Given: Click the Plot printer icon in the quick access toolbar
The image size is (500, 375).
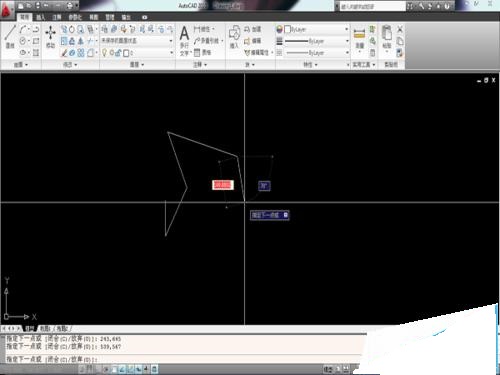Looking at the screenshot, I should click(x=69, y=6).
